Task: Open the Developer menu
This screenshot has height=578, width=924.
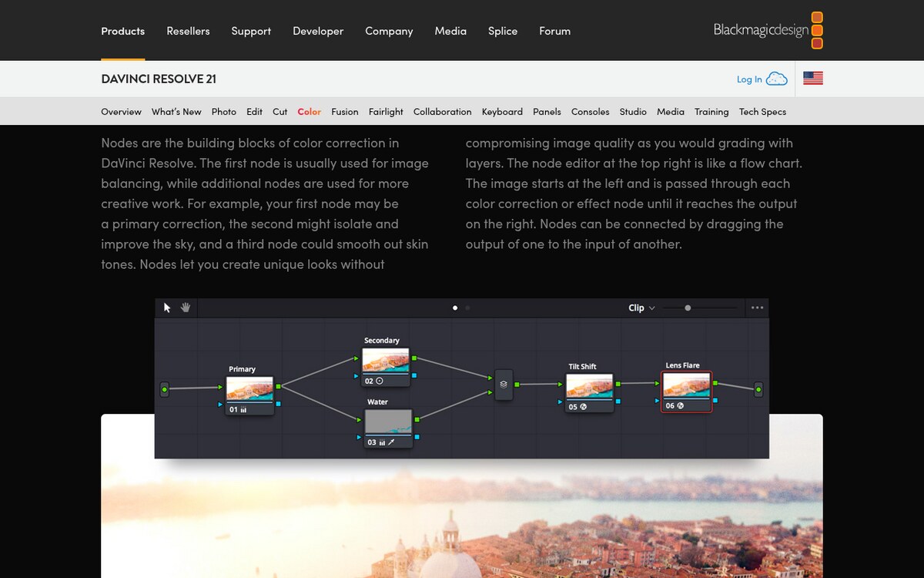Action: click(318, 31)
